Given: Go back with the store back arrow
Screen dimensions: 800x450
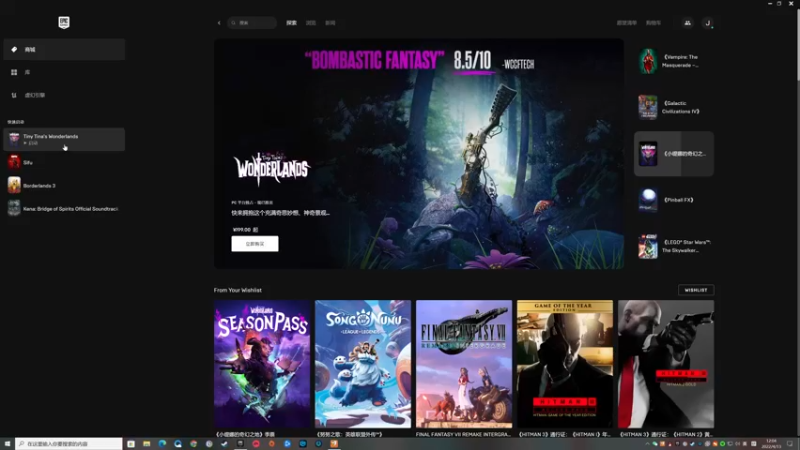Looking at the screenshot, I should click(x=219, y=23).
